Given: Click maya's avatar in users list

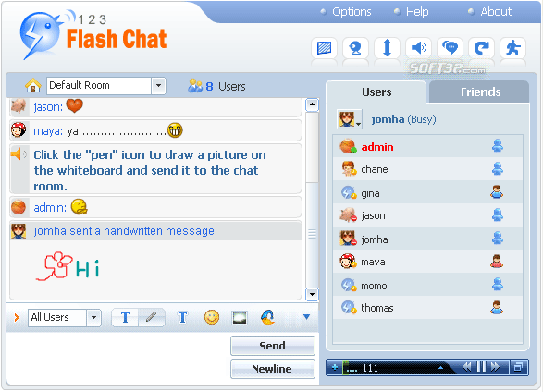Looking at the screenshot, I should [348, 262].
